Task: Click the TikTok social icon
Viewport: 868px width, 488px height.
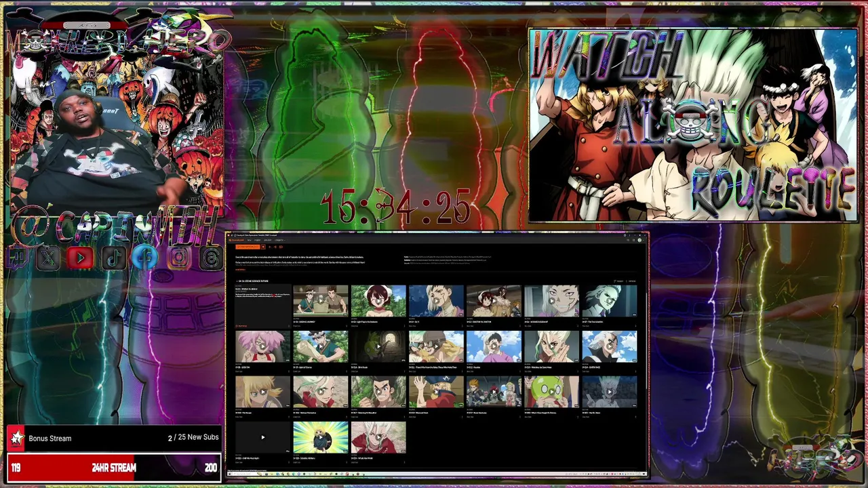Action: [113, 258]
